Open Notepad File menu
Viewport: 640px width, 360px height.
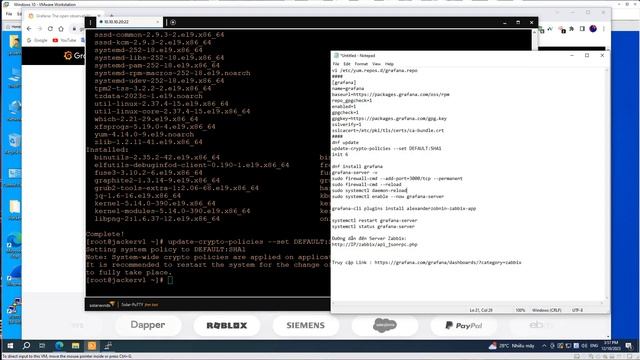336,64
